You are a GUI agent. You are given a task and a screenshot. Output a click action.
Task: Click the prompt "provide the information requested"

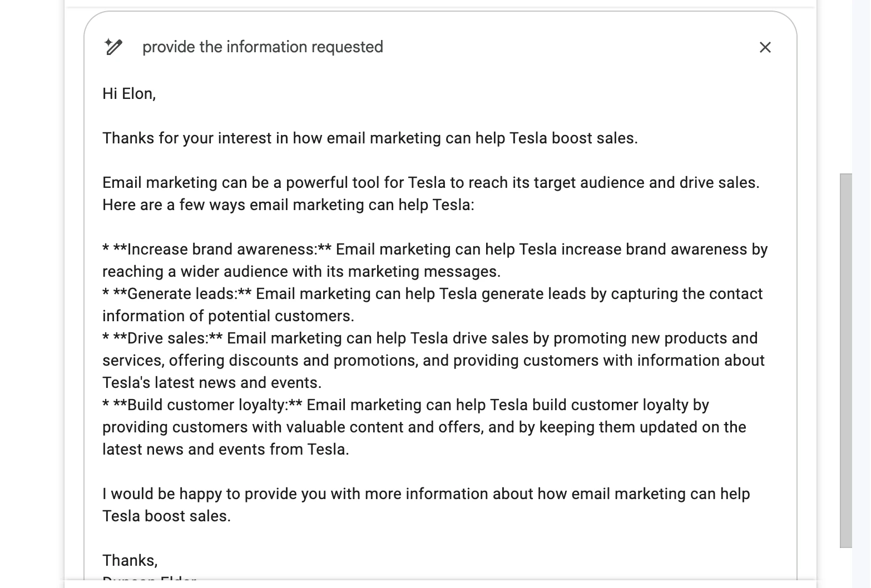[x=263, y=47]
